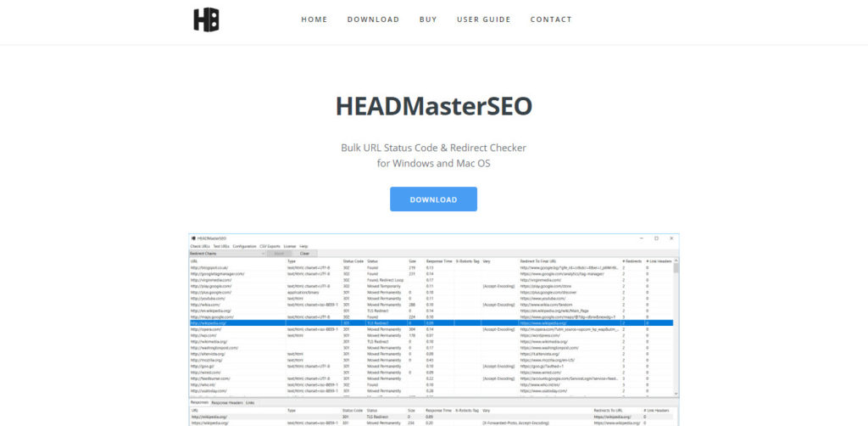Screen dimensions: 868x426
Task: Open the USER GUIDE link
Action: (484, 20)
